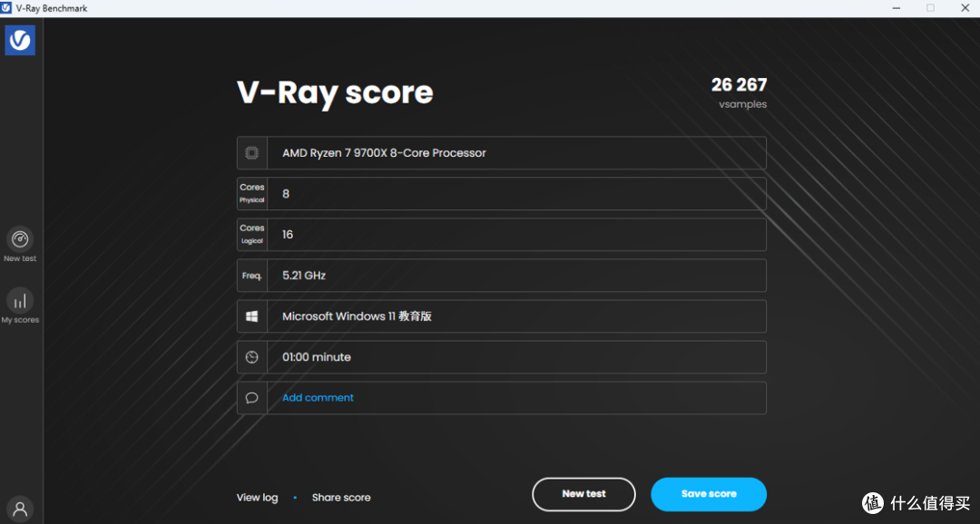
Task: Close the V-Ray Benchmark window
Action: (965, 8)
